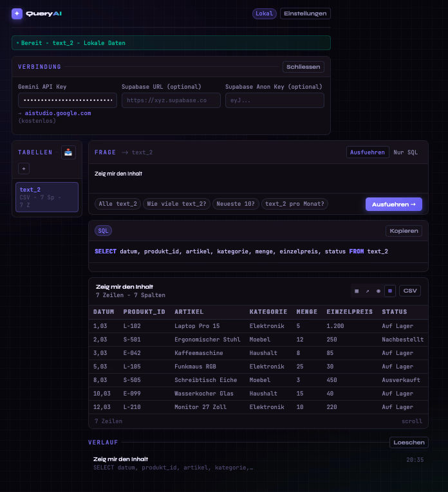Viewport: 448px width, 492px height.
Task: Click product ID 'E-099'
Action: click(x=132, y=394)
